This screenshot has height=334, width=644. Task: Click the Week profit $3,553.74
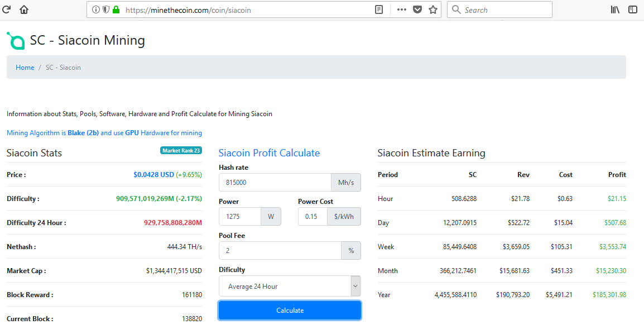click(613, 246)
